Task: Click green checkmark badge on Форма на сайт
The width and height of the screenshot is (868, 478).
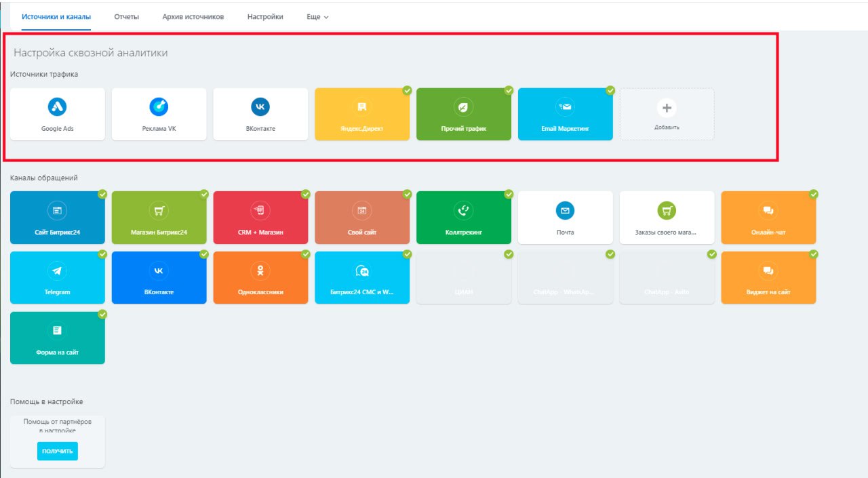Action: click(x=102, y=315)
